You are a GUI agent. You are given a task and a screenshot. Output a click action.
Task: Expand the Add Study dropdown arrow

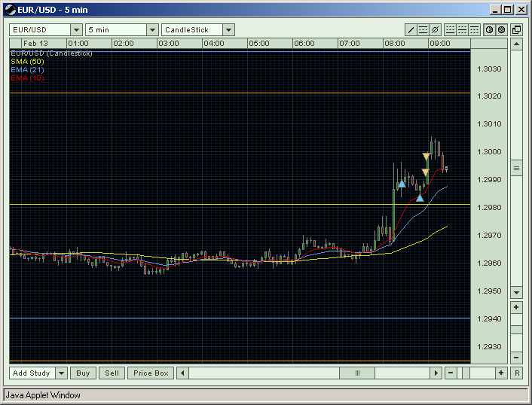coord(61,373)
